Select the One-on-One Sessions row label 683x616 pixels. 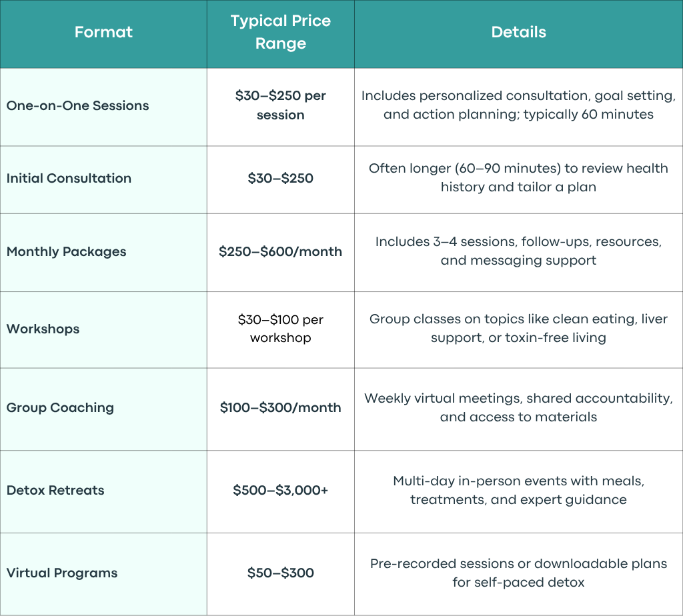click(x=77, y=105)
